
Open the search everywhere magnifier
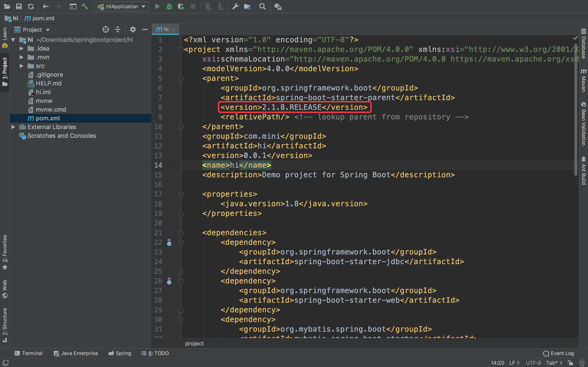click(x=262, y=7)
